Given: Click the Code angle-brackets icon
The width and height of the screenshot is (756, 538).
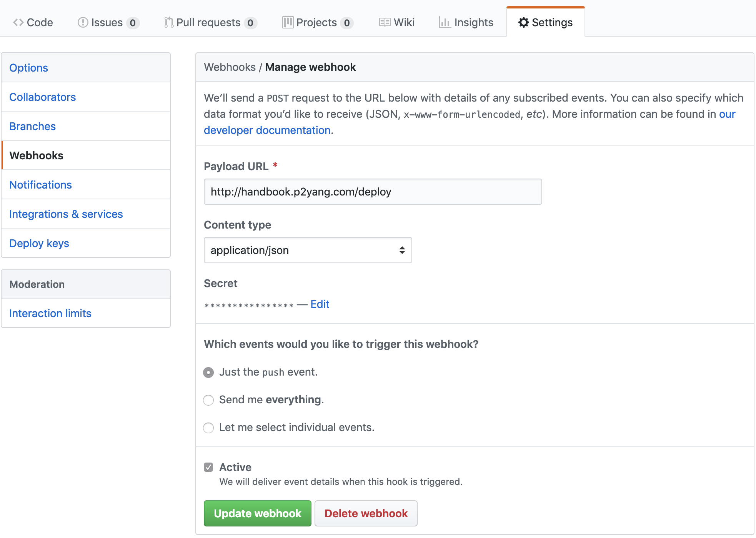Looking at the screenshot, I should click(x=18, y=22).
